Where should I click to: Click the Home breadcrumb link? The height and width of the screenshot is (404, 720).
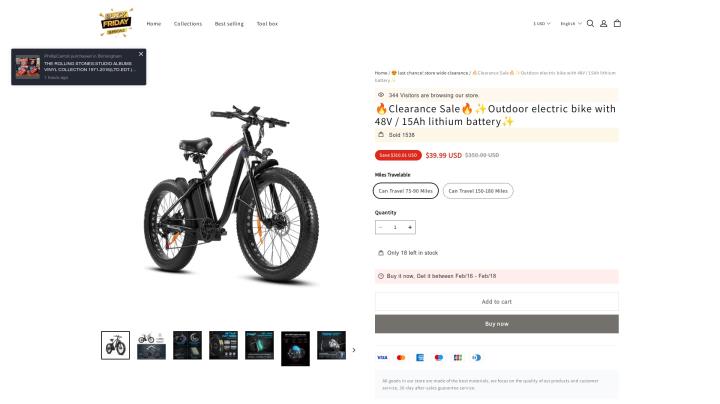pos(381,73)
